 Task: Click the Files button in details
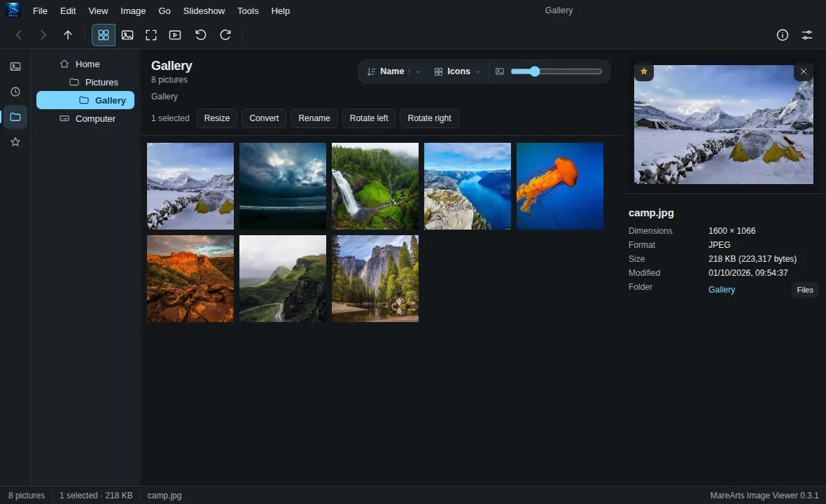(x=805, y=290)
